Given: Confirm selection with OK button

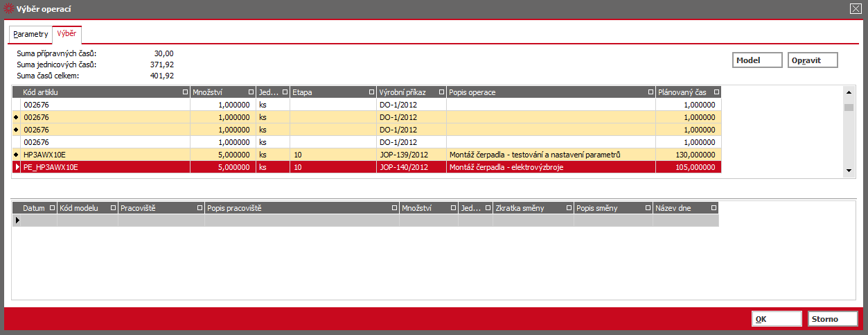Looking at the screenshot, I should click(x=777, y=319).
